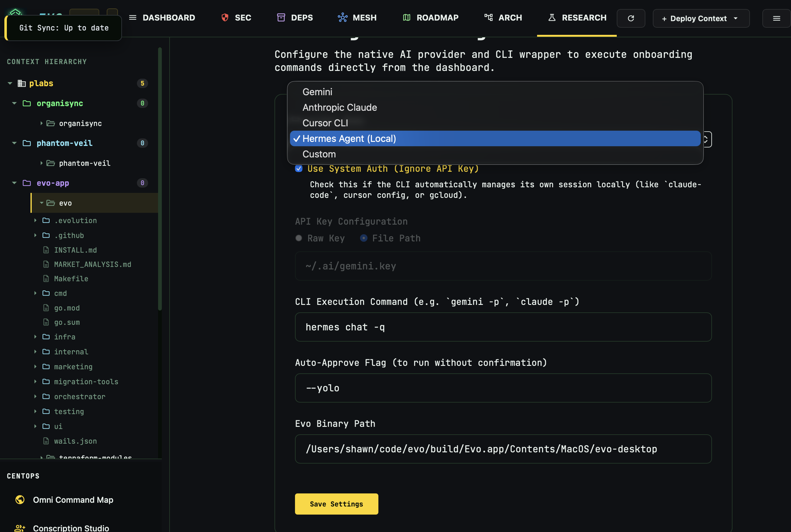Expand the internal folder
791x532 pixels.
tap(35, 352)
